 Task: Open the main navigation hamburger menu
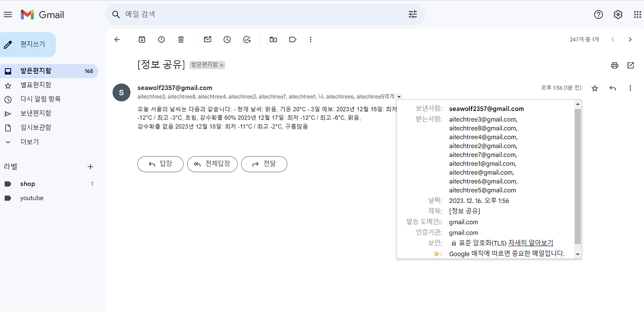[x=8, y=14]
